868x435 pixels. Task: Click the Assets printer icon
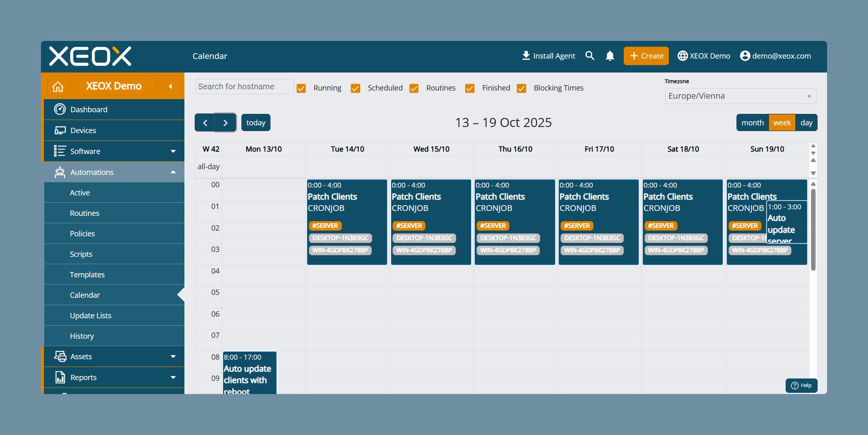[60, 356]
